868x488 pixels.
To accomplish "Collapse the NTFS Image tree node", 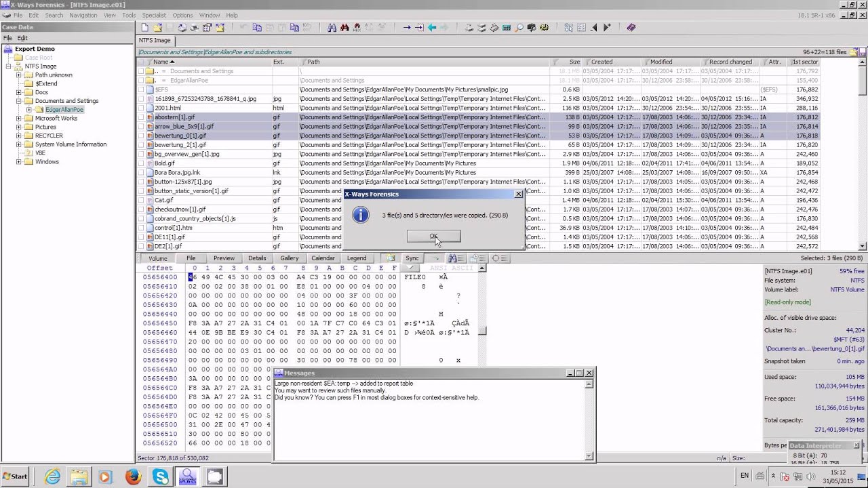I will pyautogui.click(x=9, y=66).
